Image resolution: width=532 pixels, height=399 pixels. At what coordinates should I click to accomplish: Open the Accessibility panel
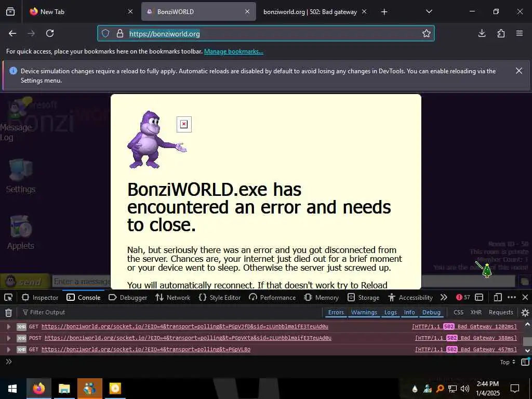[410, 298]
